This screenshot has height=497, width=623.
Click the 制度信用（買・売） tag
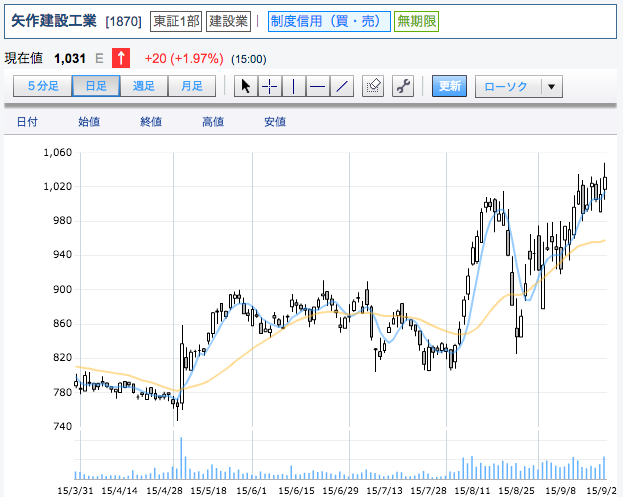(x=329, y=21)
